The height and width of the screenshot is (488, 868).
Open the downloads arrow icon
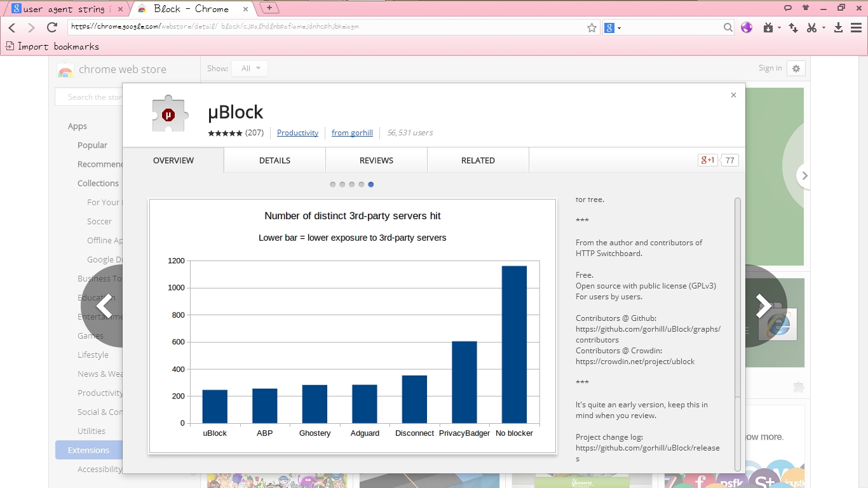(838, 27)
